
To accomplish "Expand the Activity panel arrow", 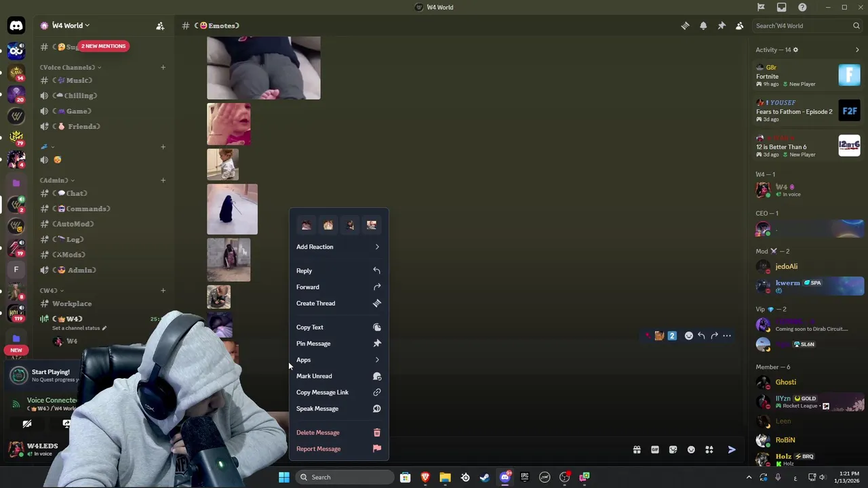I will 857,49.
